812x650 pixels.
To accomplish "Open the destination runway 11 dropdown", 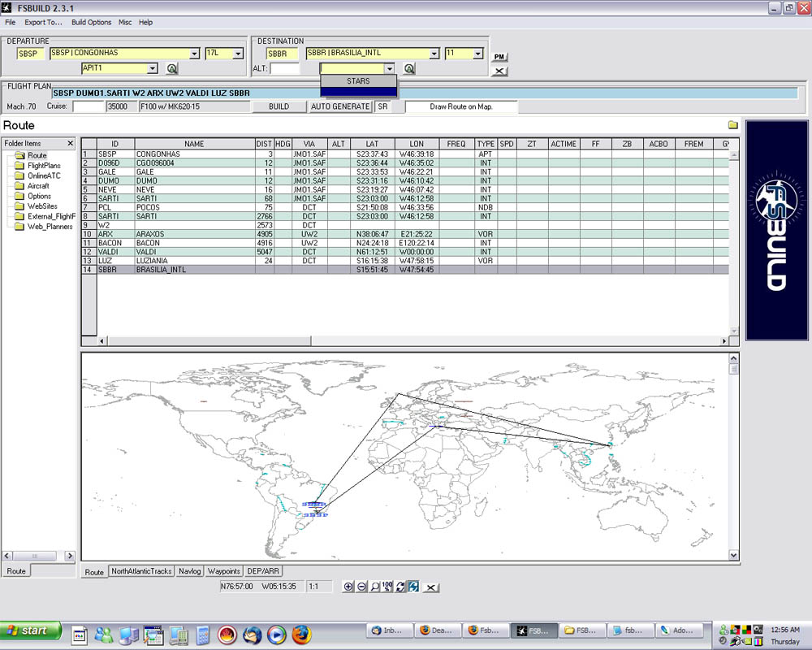I will (x=477, y=54).
